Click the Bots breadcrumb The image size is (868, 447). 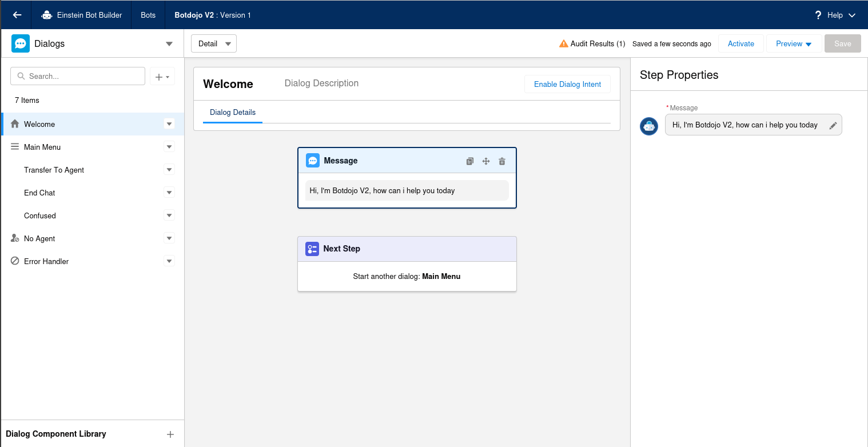point(148,15)
